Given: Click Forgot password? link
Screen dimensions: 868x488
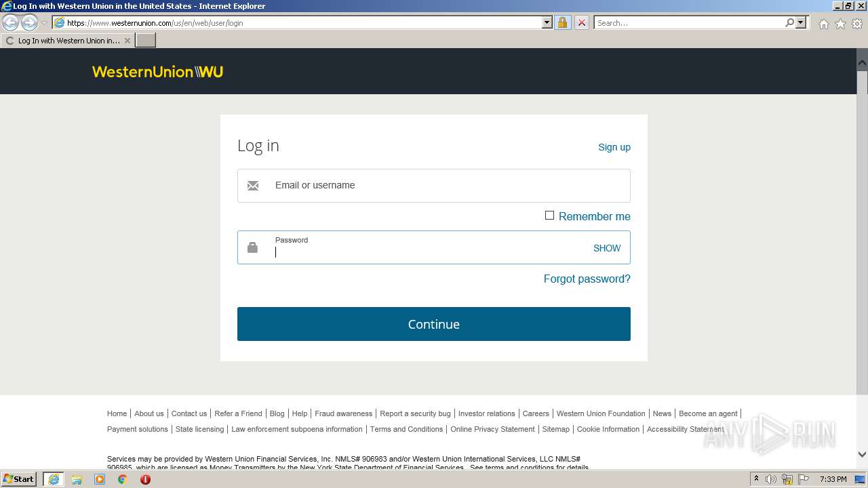Looking at the screenshot, I should 587,279.
